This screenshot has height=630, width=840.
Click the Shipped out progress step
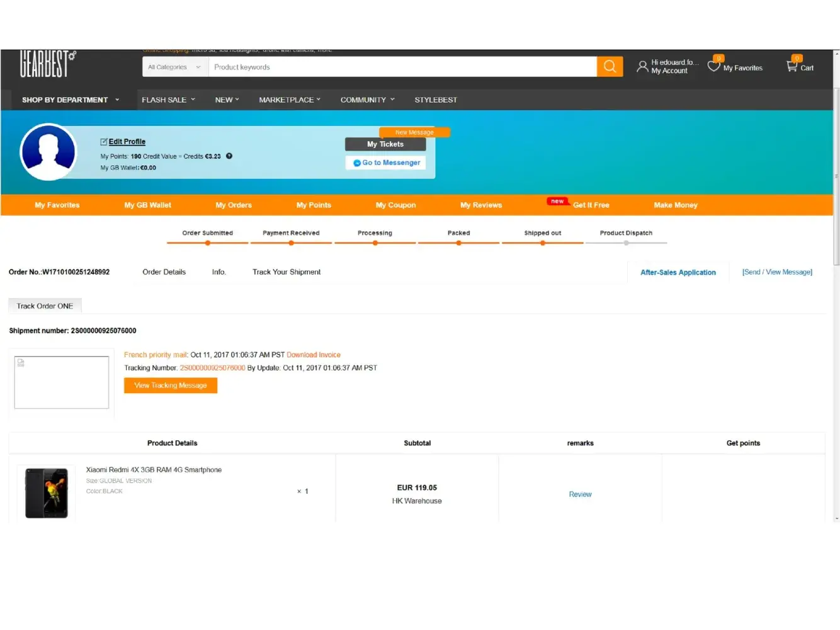[542, 238]
